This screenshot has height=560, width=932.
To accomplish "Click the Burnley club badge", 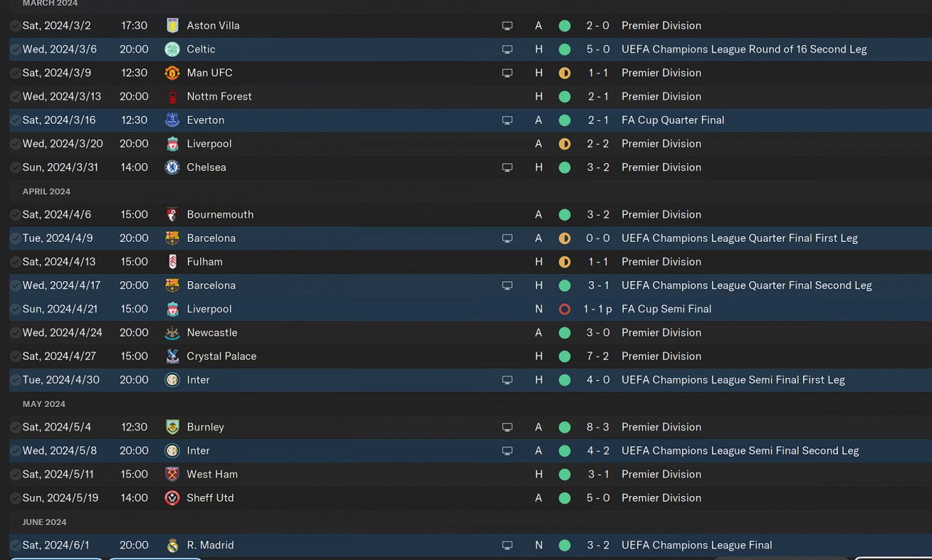I will pyautogui.click(x=172, y=427).
